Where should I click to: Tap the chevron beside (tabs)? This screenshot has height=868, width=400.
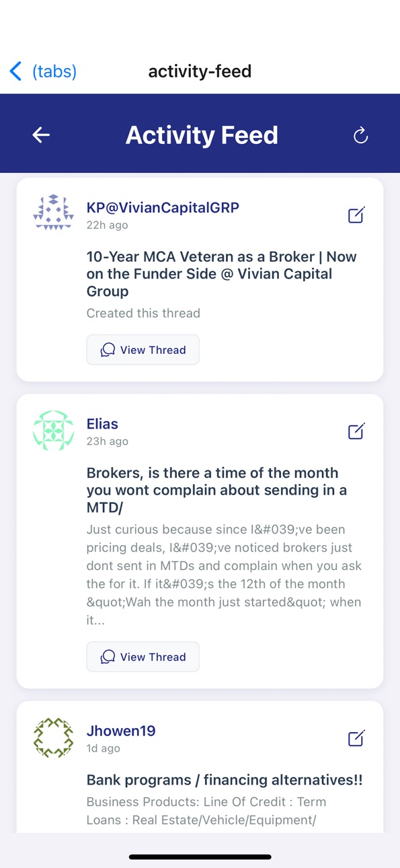pyautogui.click(x=15, y=71)
